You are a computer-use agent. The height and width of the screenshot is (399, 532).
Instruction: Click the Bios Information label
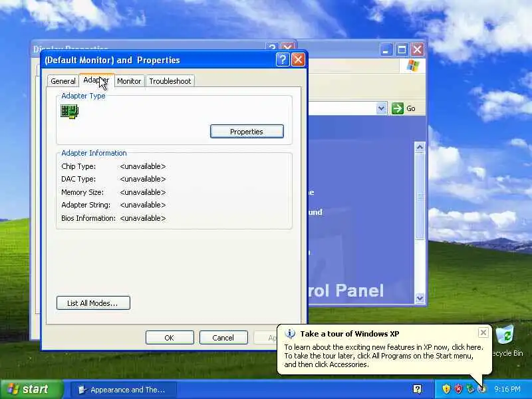pyautogui.click(x=88, y=218)
